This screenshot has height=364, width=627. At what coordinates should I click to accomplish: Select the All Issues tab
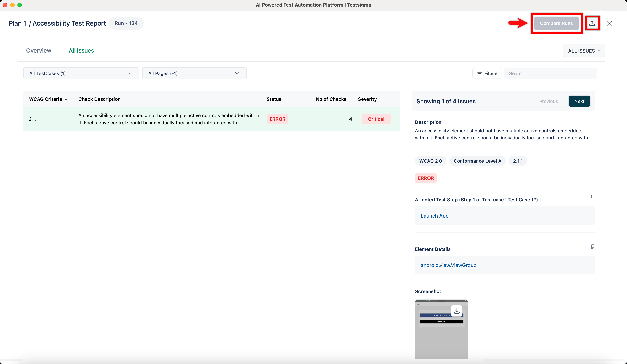tap(81, 50)
